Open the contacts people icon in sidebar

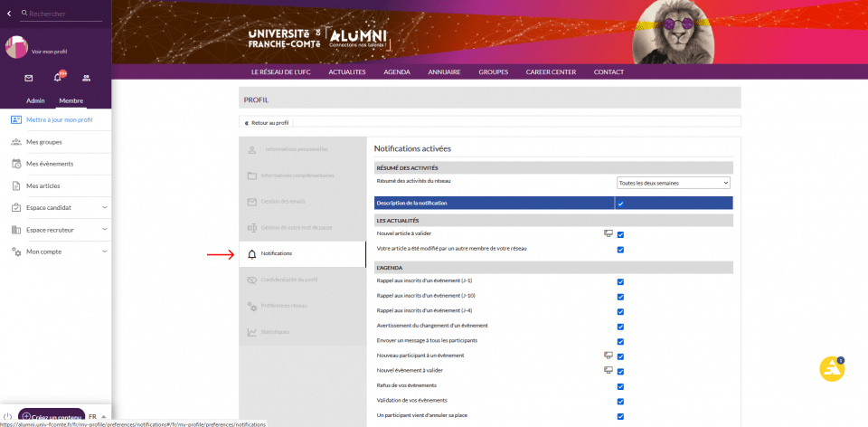pyautogui.click(x=86, y=79)
